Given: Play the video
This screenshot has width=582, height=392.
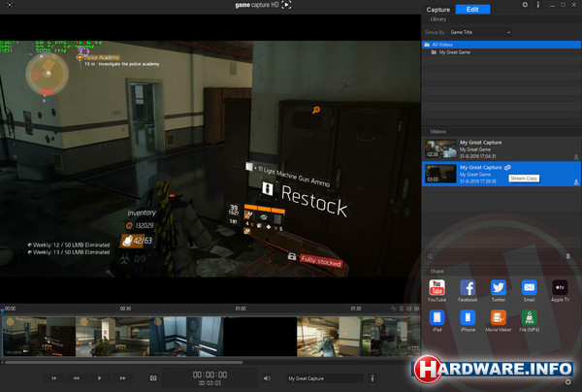Looking at the screenshot, I should pyautogui.click(x=99, y=377).
